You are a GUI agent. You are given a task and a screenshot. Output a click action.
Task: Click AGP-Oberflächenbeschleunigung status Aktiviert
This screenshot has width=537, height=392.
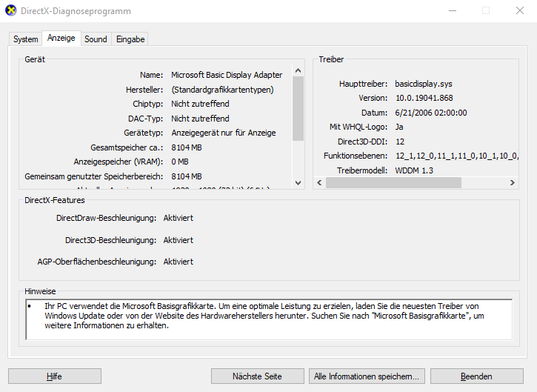[179, 262]
